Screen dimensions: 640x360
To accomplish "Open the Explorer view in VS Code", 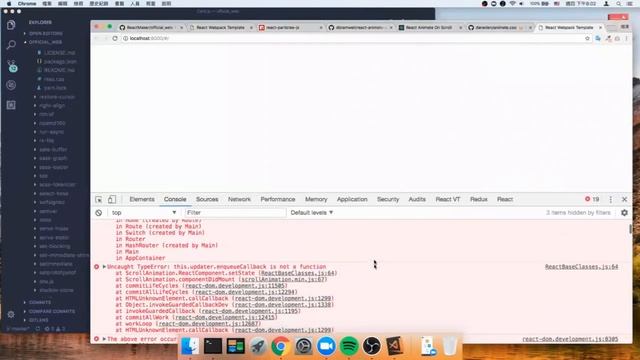I will (x=11, y=25).
